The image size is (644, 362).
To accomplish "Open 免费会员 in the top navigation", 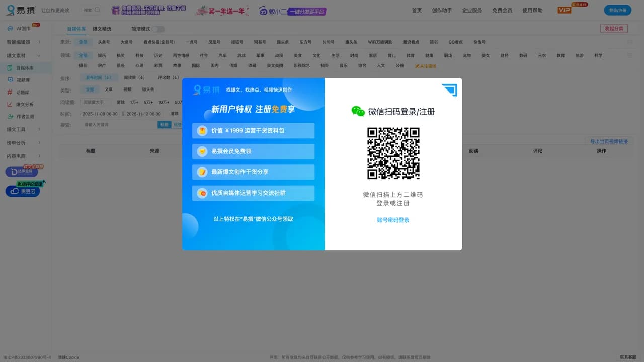I will 502,10.
